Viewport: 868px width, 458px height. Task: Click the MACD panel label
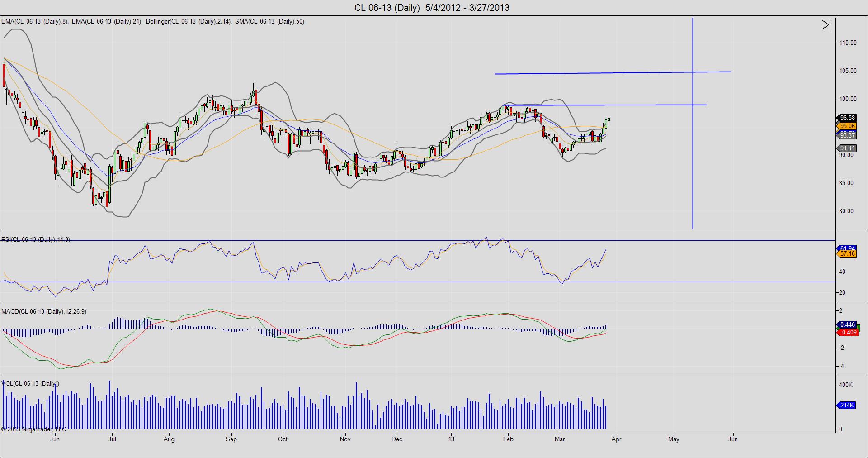44,311
